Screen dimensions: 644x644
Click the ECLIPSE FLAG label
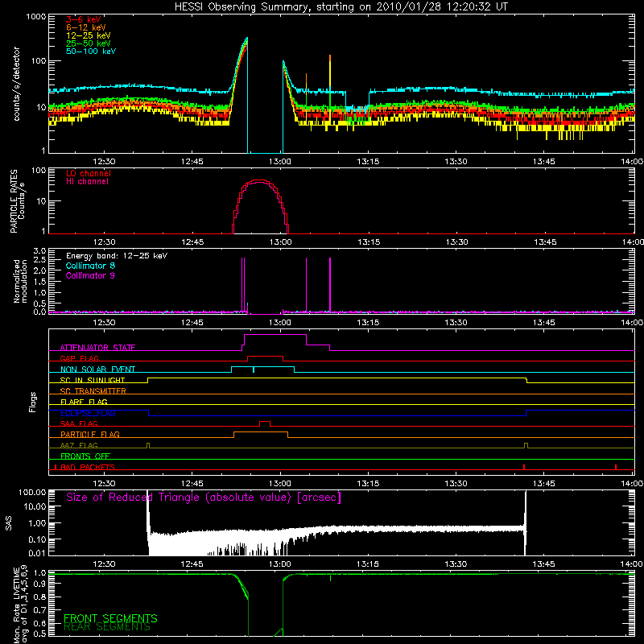tap(88, 413)
